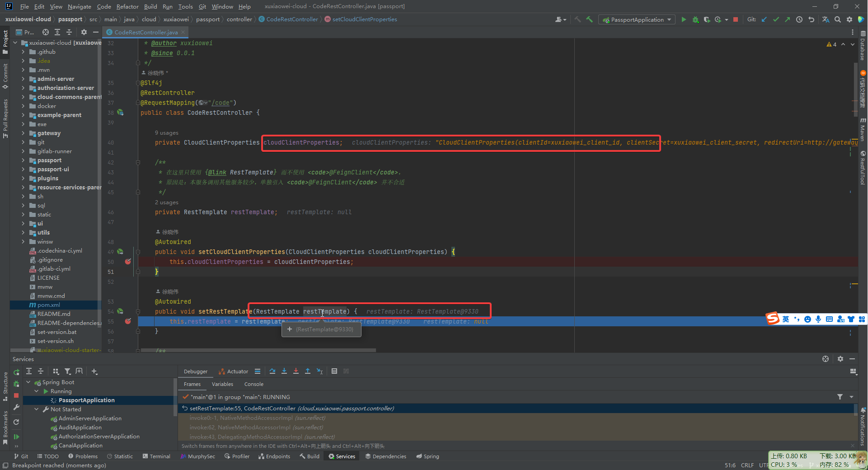
Task: Toggle the breakpoint on line 50
Action: [128, 262]
